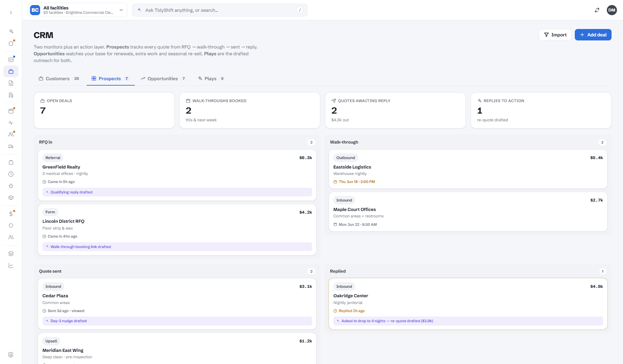Click the Walk-throughs Booked summary card
623x364 pixels.
(x=250, y=111)
